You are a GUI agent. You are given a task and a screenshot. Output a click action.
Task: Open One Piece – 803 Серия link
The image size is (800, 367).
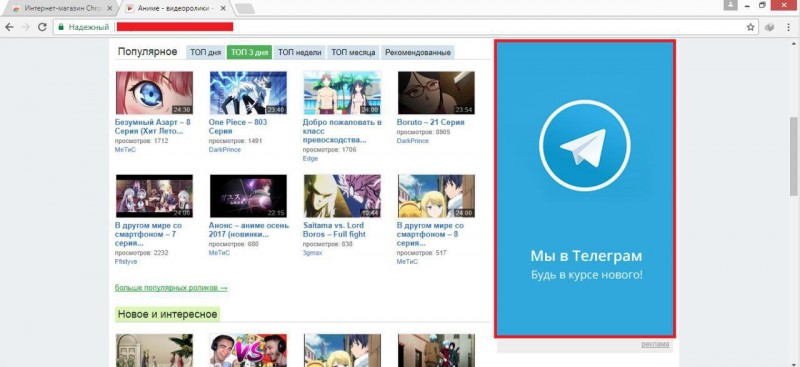(238, 127)
